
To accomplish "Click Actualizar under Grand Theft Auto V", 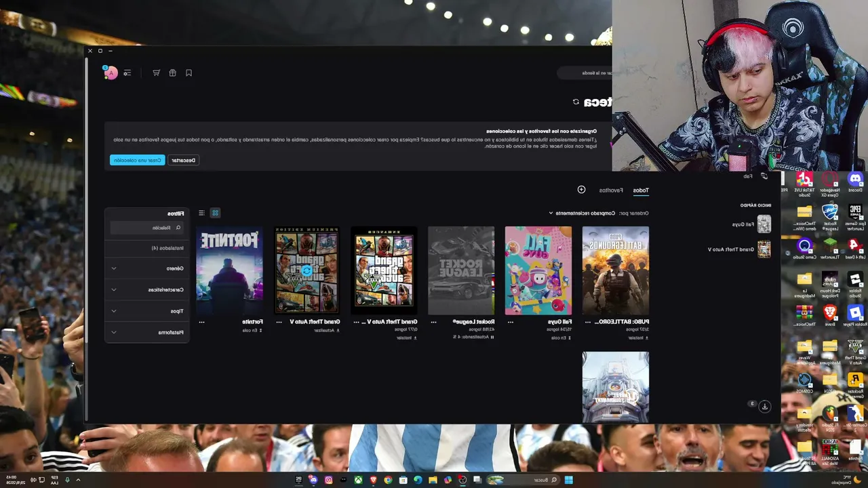I will click(325, 330).
